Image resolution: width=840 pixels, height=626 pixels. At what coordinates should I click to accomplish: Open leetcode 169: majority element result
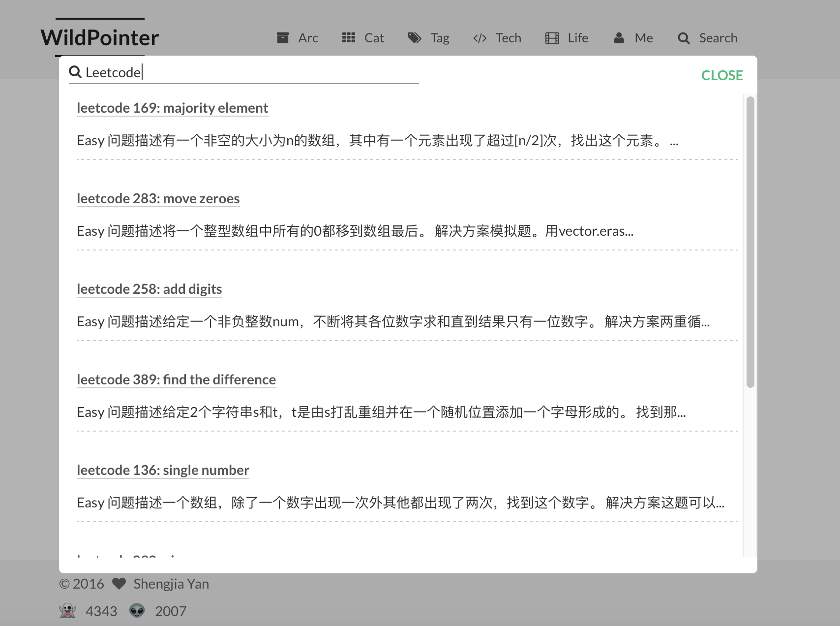pos(173,108)
